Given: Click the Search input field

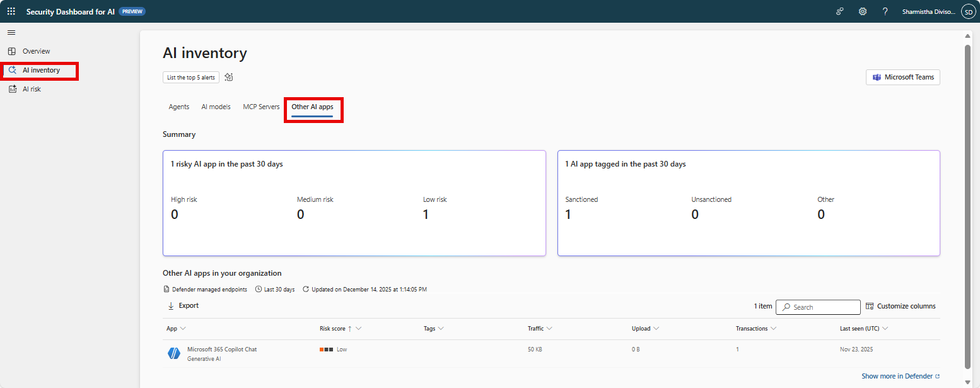Looking at the screenshot, I should [x=818, y=307].
